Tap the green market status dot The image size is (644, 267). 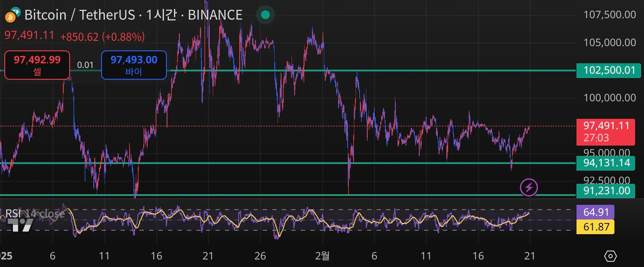[x=265, y=15]
